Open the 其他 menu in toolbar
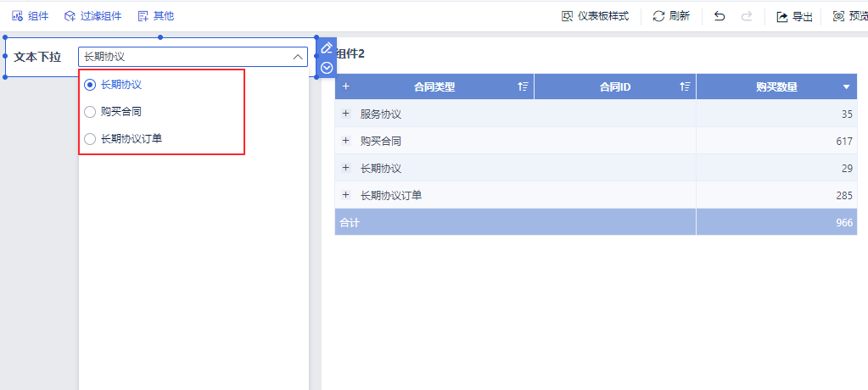 click(156, 16)
